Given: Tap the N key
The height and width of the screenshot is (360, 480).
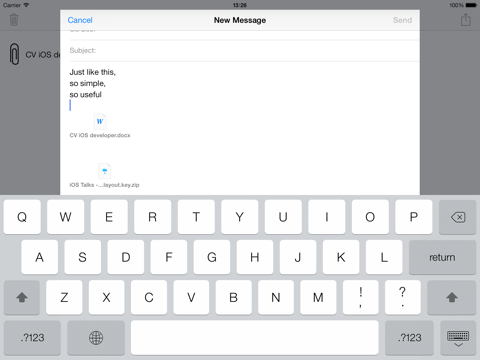Looking at the screenshot, I should (276, 297).
